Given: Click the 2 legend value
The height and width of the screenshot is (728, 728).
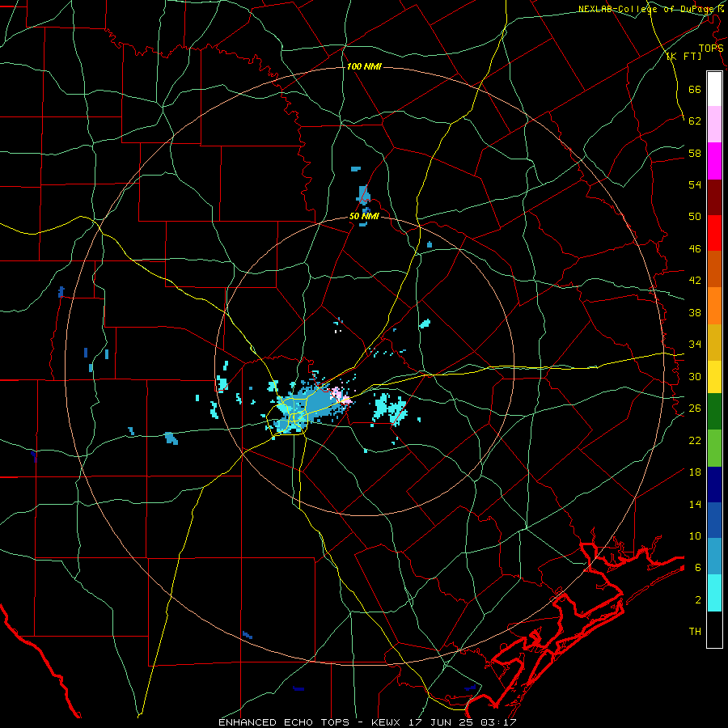Looking at the screenshot, I should coord(698,600).
